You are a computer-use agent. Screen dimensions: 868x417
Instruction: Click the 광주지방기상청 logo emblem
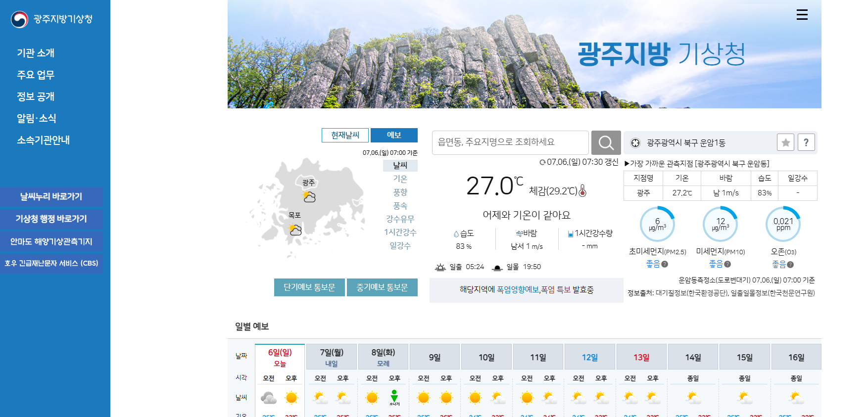[19, 19]
